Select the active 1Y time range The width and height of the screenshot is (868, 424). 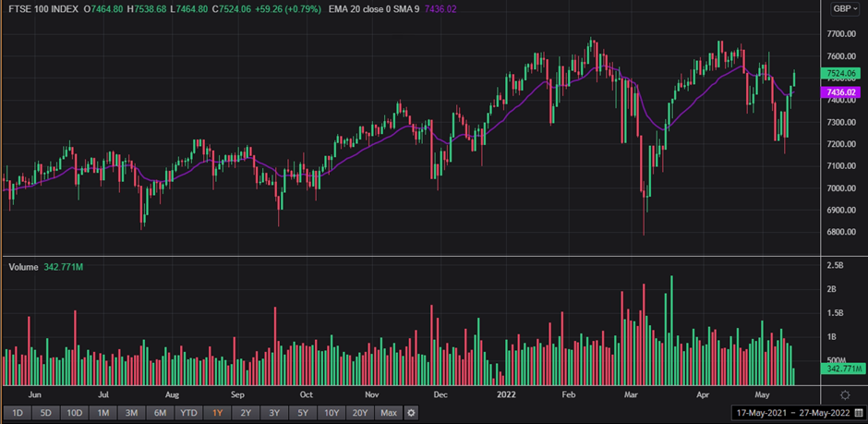[x=218, y=413]
